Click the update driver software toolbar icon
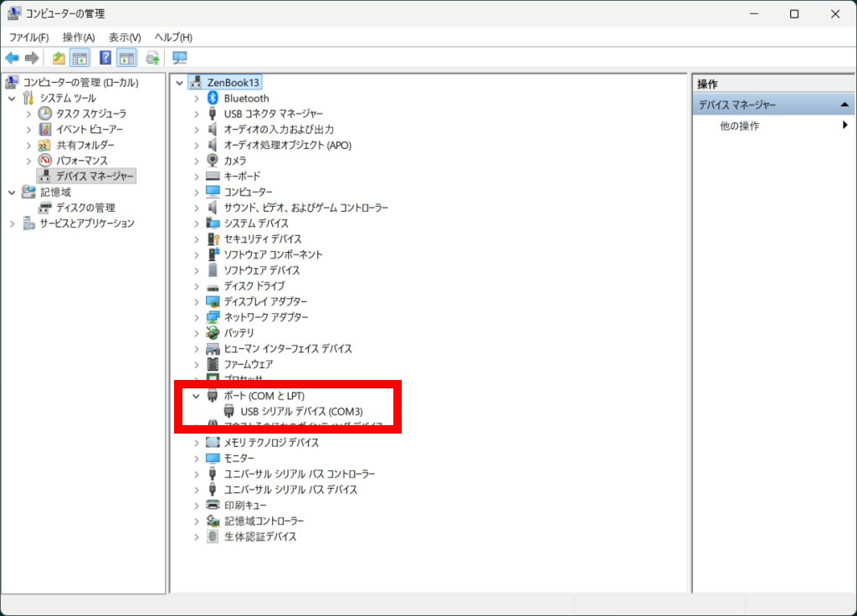Image resolution: width=857 pixels, height=616 pixels. click(x=152, y=58)
